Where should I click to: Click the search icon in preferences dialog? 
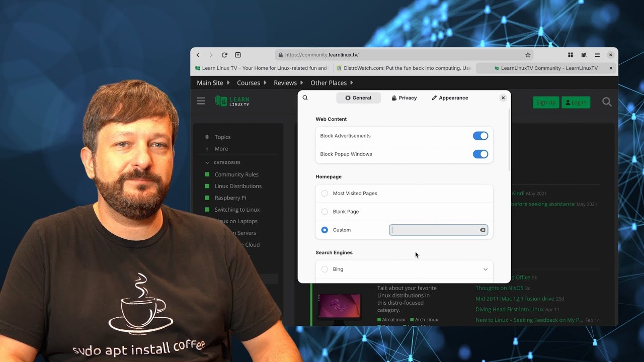[305, 98]
